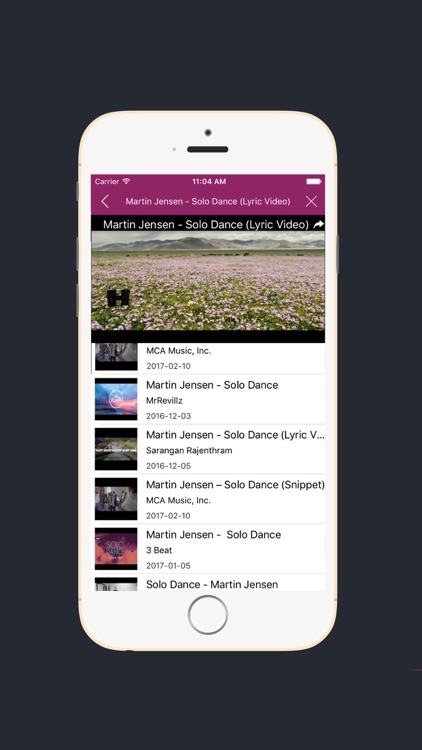Close the player with the X icon

(311, 201)
